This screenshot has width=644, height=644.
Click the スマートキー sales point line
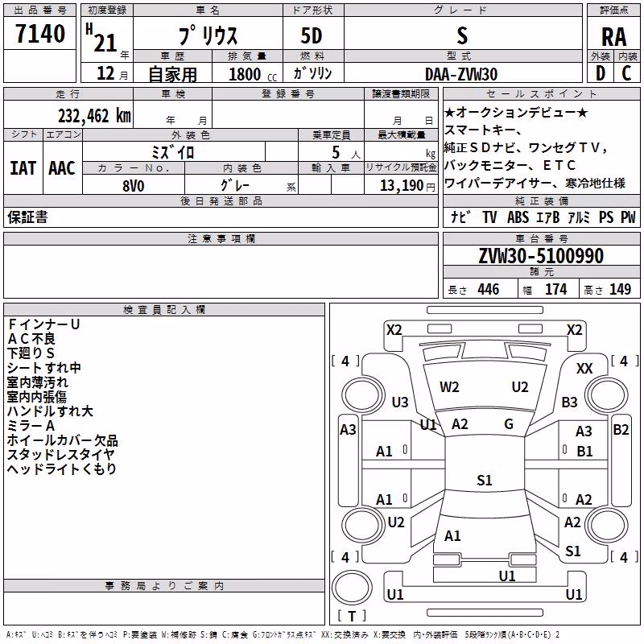click(x=483, y=130)
